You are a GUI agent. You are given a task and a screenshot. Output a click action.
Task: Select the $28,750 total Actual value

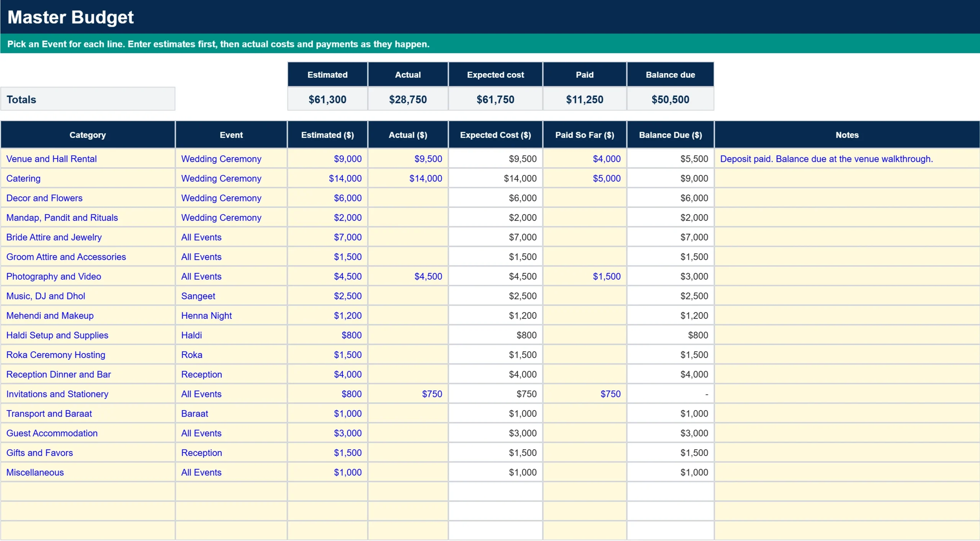(408, 99)
